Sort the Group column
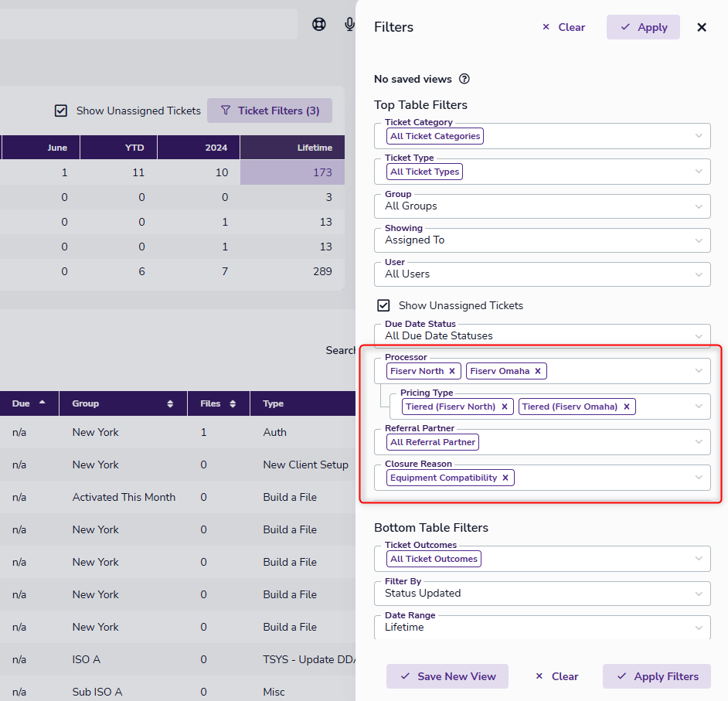This screenshot has width=728, height=701. tap(170, 404)
